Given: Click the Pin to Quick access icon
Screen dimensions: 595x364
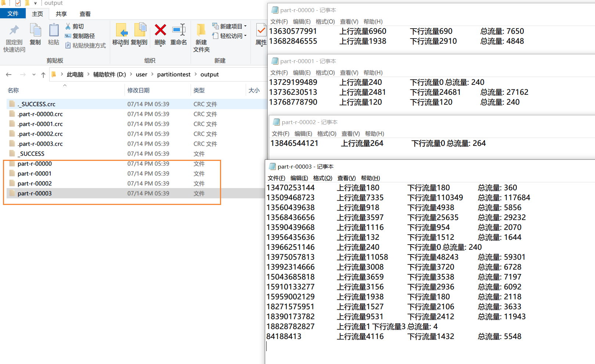Looking at the screenshot, I should tap(14, 30).
